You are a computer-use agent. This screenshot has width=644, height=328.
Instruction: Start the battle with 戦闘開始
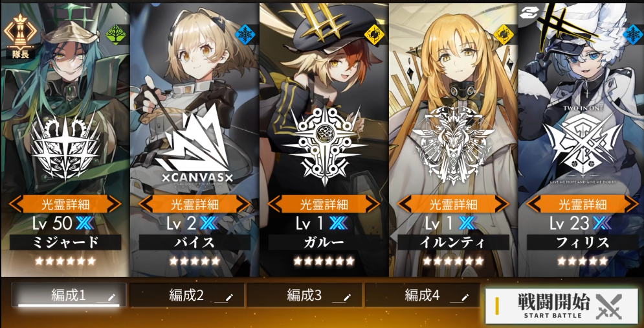pos(561,306)
